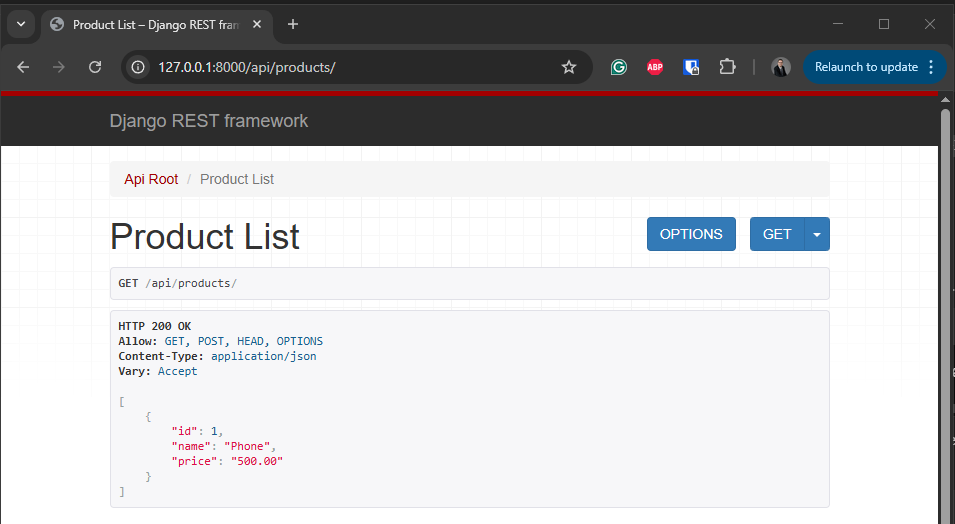Screen dimensions: 955x524
Task: View site information icon in address bar
Action: point(139,67)
